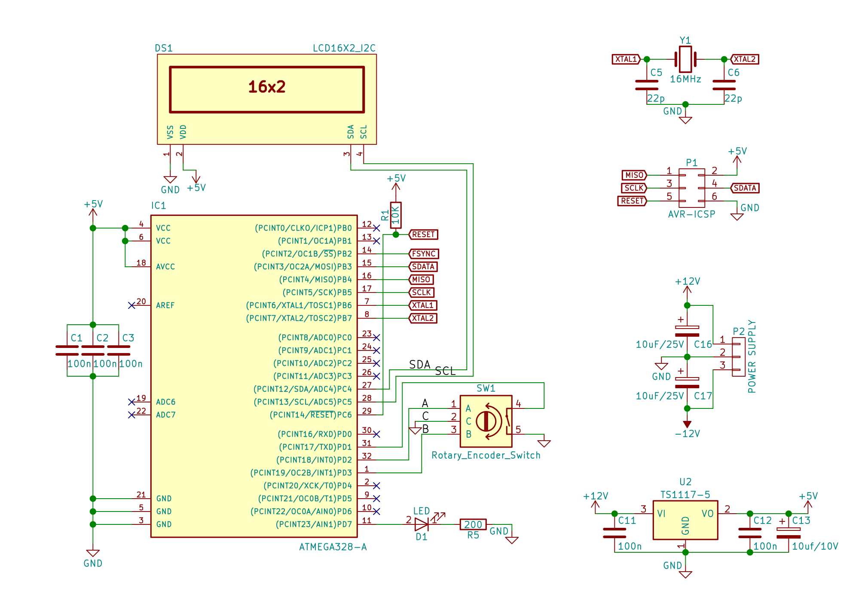Click the SCL wire label near SW1
Image resolution: width=868 pixels, height=603 pixels.
[445, 371]
